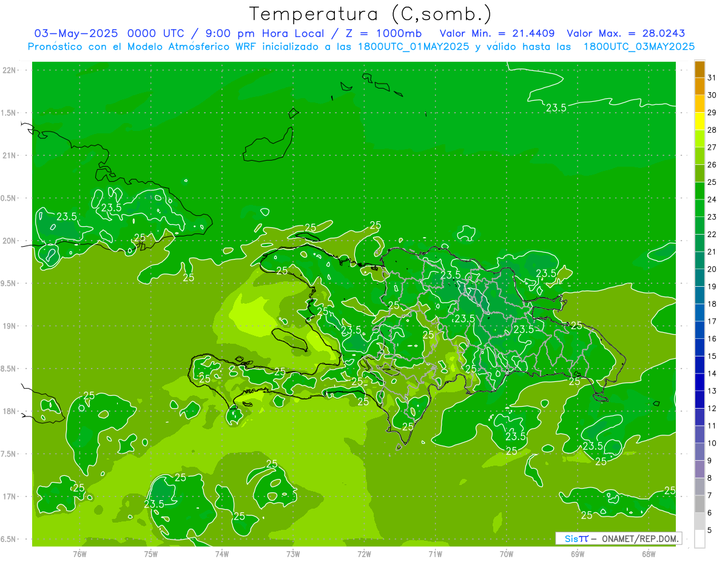Screen dimensions: 728x562
Task: Click the longitude axis label '72W'
Action: (364, 554)
